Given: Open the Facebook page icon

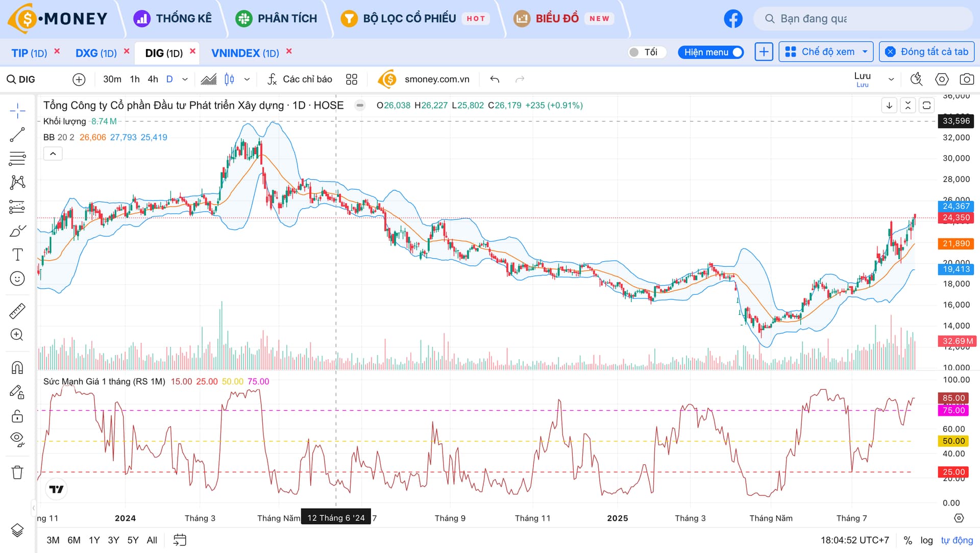Looking at the screenshot, I should pos(733,19).
